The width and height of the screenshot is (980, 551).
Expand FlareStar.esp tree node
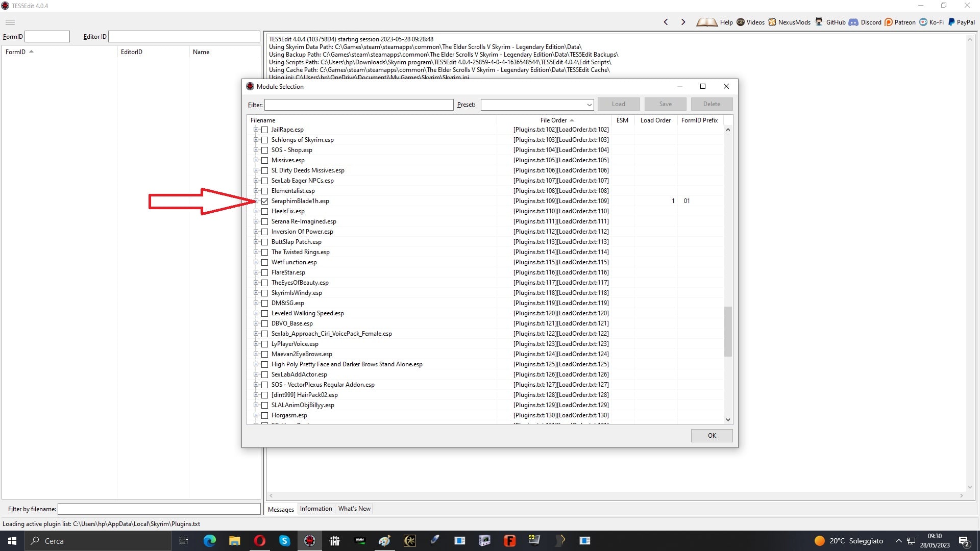pos(256,272)
